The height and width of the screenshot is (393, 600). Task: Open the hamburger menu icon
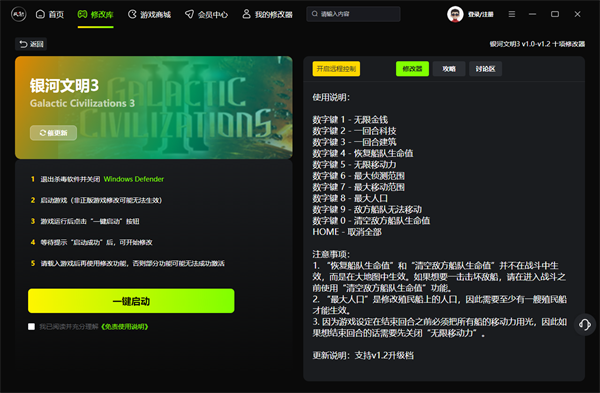click(x=512, y=14)
